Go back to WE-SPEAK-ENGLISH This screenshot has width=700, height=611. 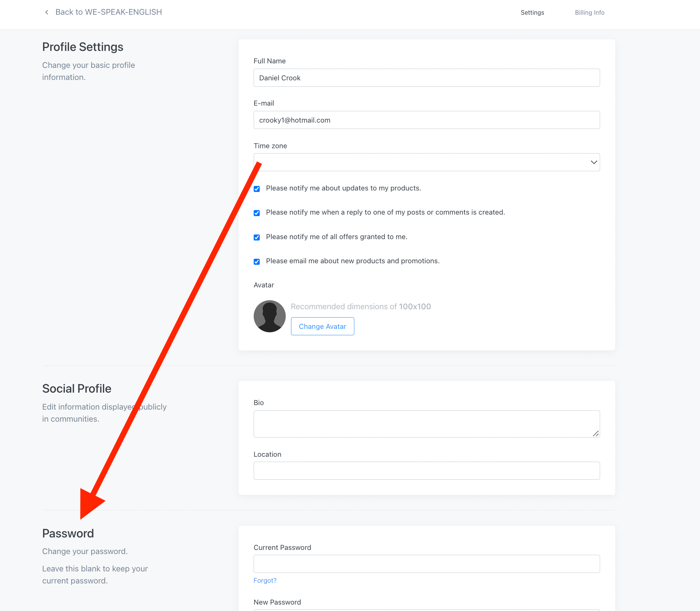point(109,12)
